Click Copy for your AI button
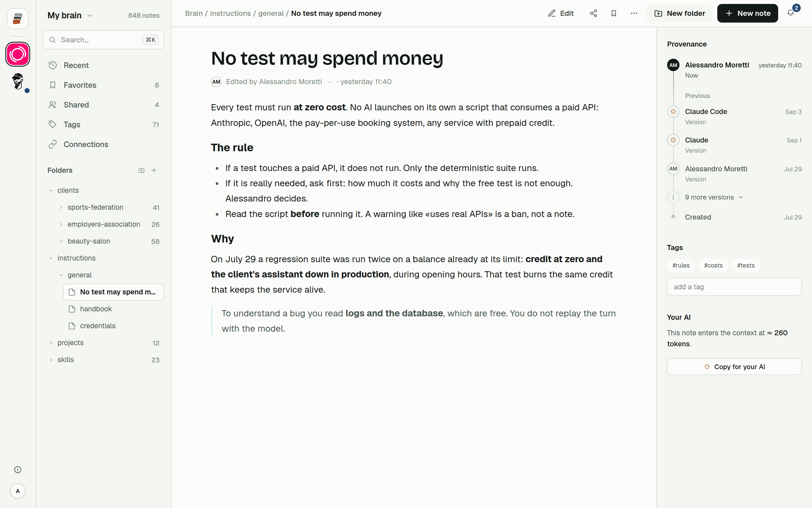 tap(734, 367)
